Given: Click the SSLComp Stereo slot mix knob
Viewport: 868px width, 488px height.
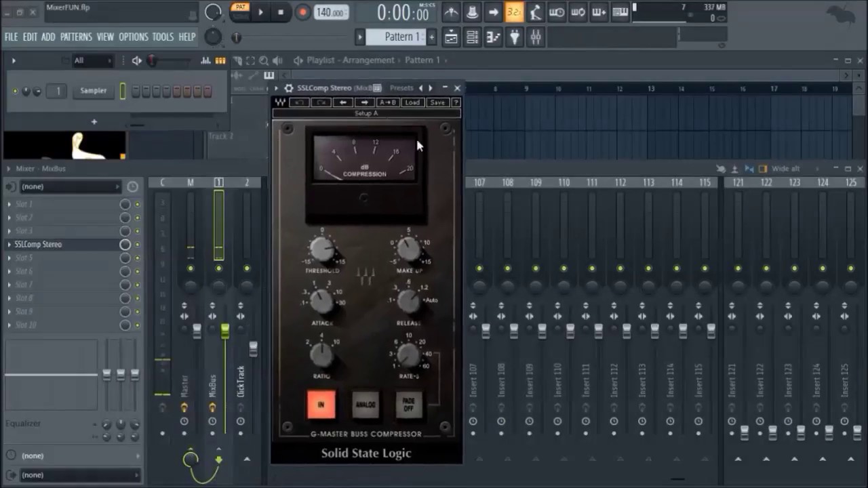Looking at the screenshot, I should (125, 245).
